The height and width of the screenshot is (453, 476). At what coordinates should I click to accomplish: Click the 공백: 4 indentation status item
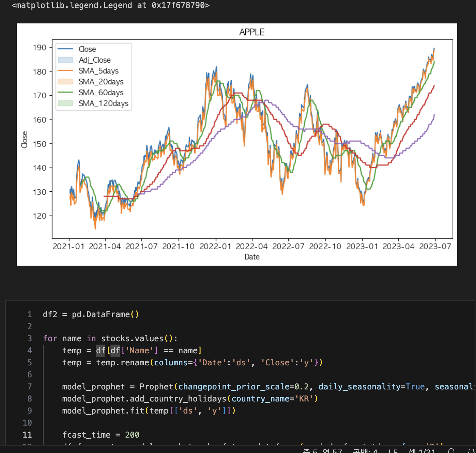(x=365, y=451)
